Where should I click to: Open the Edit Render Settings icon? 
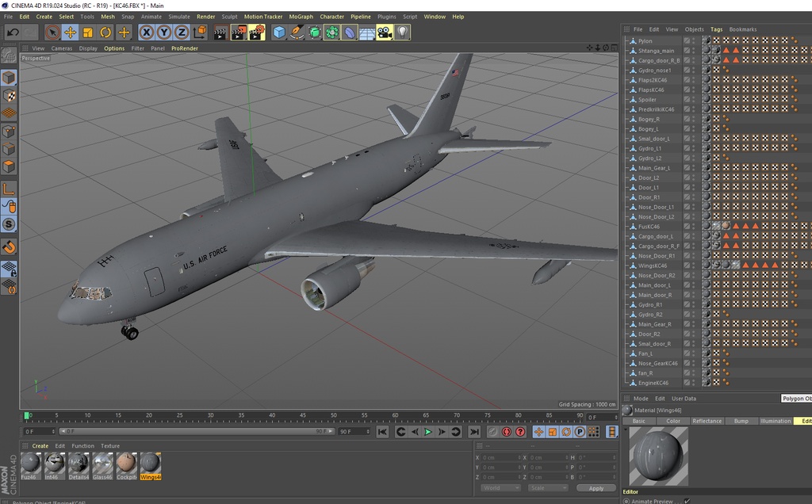[x=255, y=32]
